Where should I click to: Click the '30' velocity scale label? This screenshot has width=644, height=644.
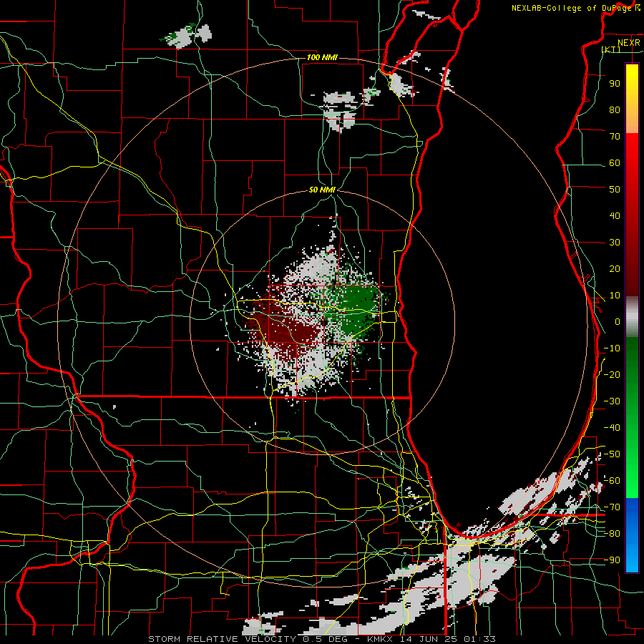point(615,243)
